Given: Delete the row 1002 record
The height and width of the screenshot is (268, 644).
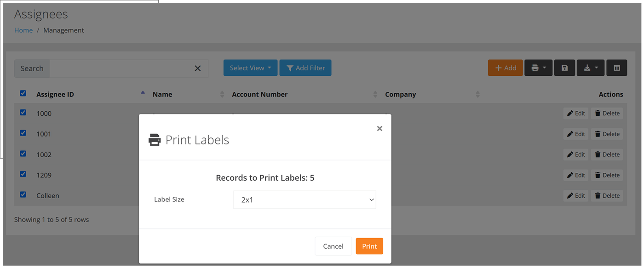Looking at the screenshot, I should (x=607, y=154).
